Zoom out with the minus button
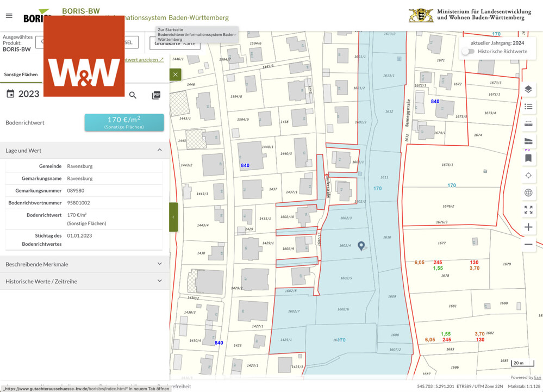 pyautogui.click(x=528, y=245)
